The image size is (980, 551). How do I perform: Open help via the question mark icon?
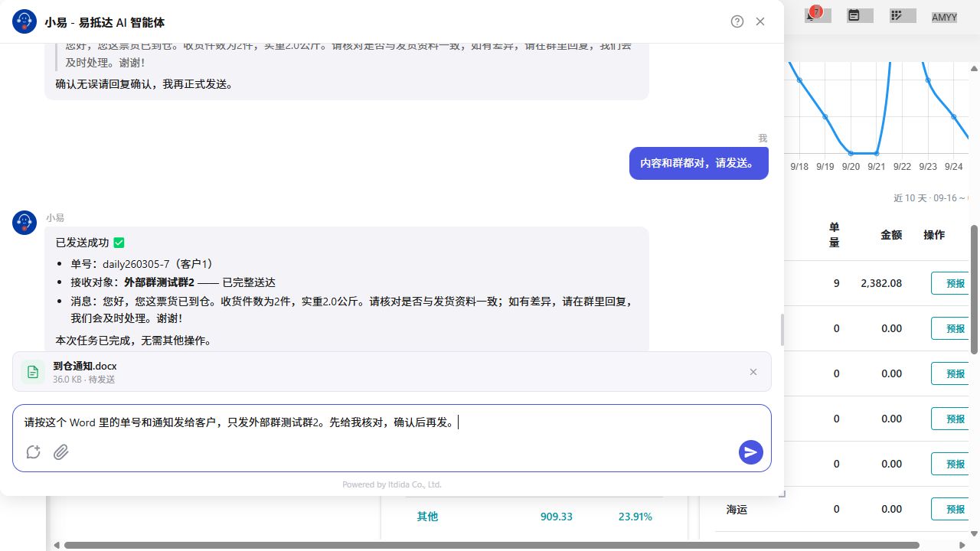737,21
